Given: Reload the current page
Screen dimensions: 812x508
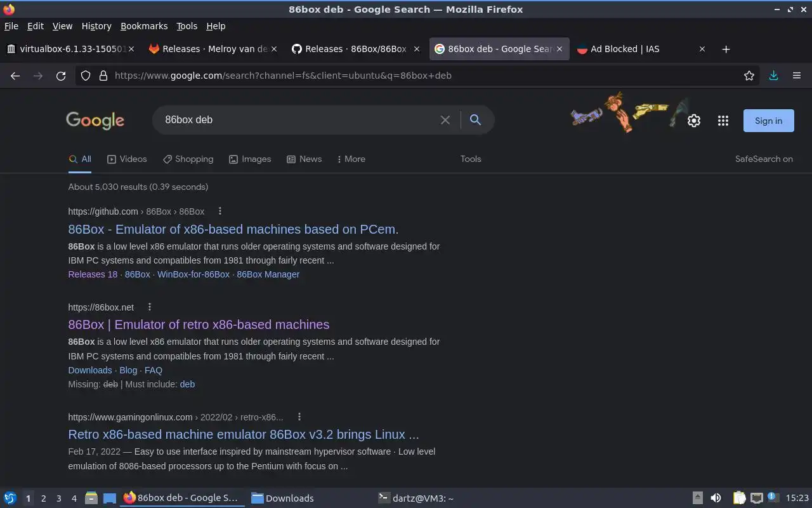Looking at the screenshot, I should [x=61, y=76].
